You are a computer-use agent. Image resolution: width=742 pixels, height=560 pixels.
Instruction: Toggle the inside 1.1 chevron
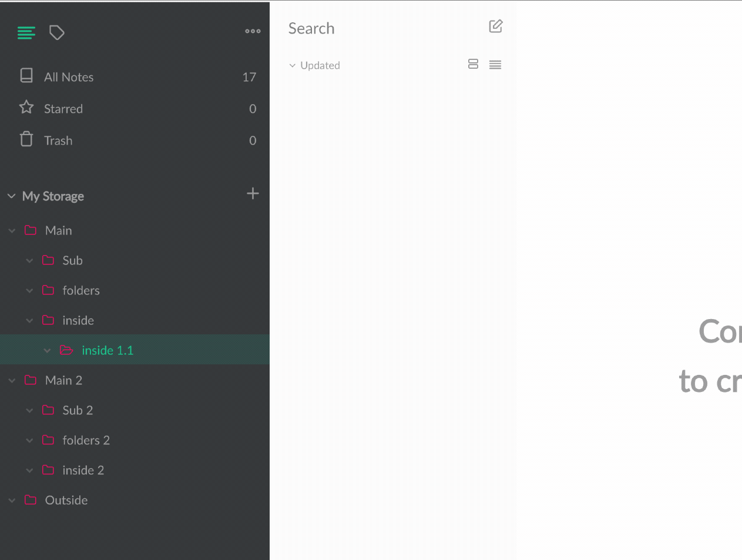[x=47, y=351]
